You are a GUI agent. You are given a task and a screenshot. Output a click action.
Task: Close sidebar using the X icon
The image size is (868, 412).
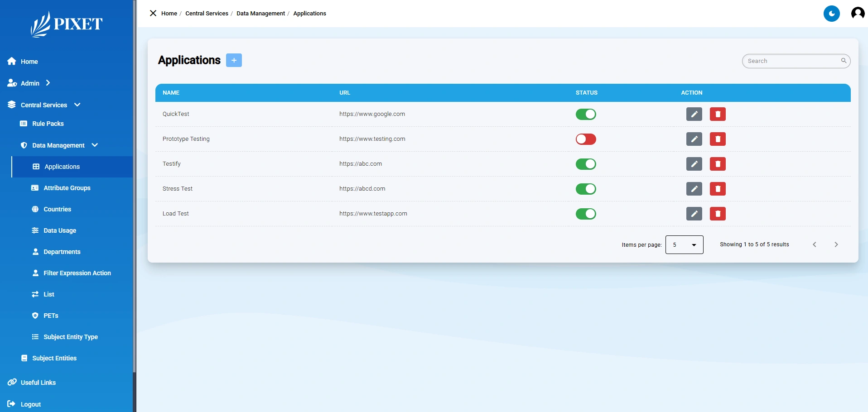pyautogui.click(x=153, y=14)
